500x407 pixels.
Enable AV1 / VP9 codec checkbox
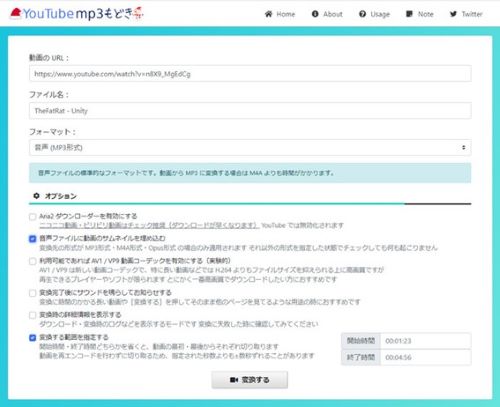[32, 261]
